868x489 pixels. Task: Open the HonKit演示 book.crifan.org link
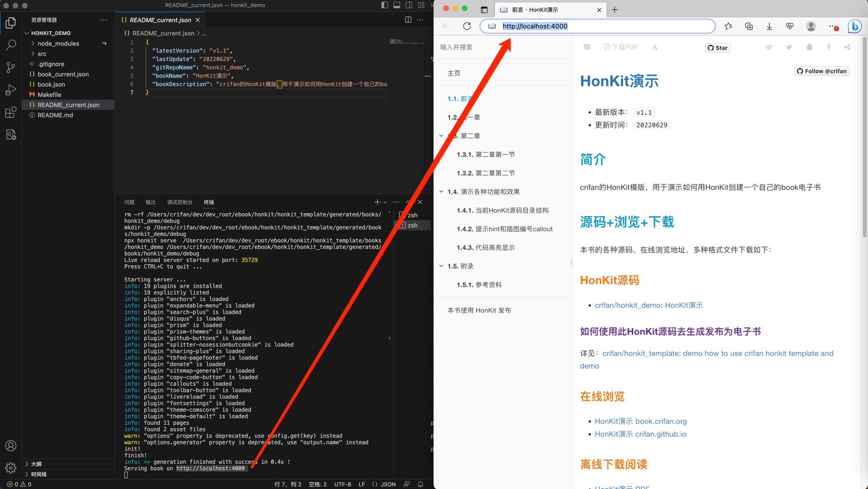640,421
